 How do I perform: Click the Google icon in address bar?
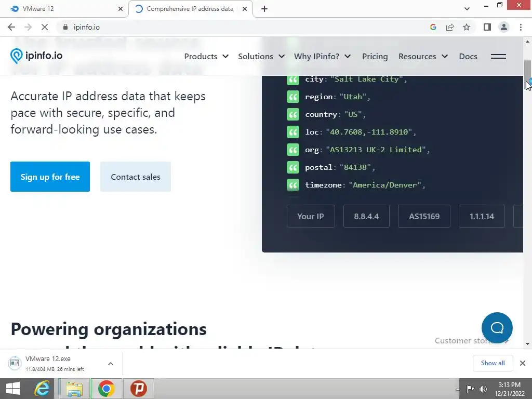[433, 27]
